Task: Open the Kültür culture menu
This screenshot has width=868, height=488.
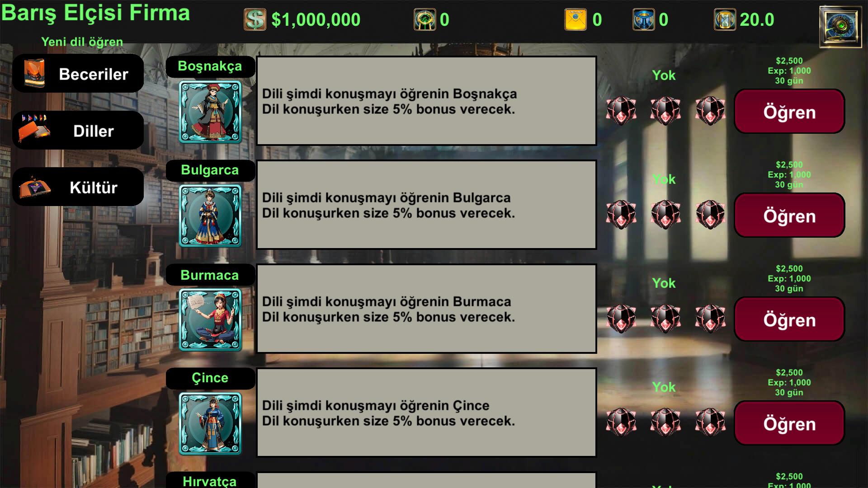Action: [78, 187]
